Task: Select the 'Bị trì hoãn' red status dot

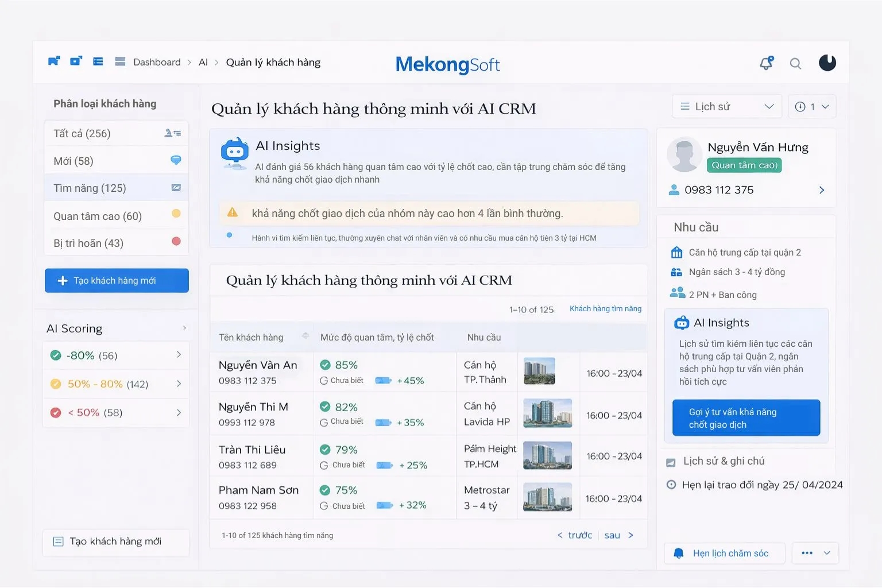Action: pos(176,241)
